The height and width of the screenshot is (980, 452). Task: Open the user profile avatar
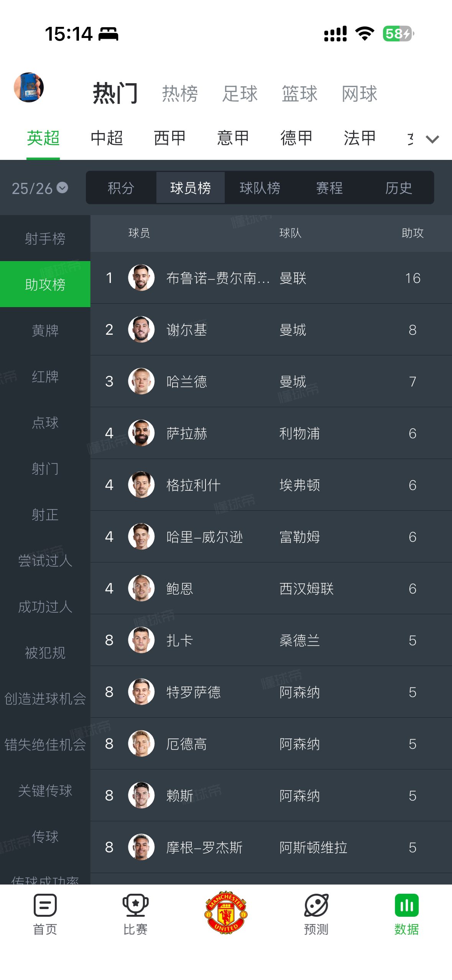(x=29, y=87)
